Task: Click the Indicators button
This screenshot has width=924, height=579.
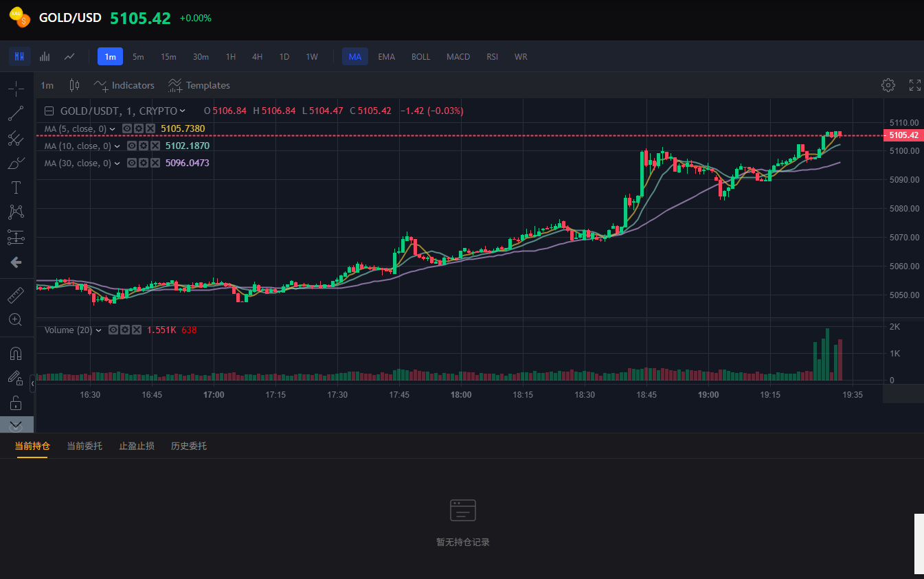Action: [x=124, y=85]
